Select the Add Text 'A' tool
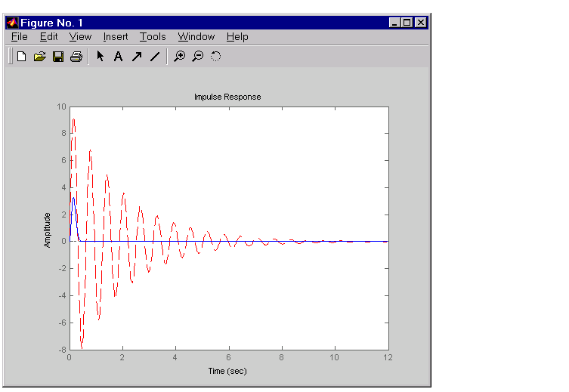This screenshot has width=569, height=392. point(118,57)
